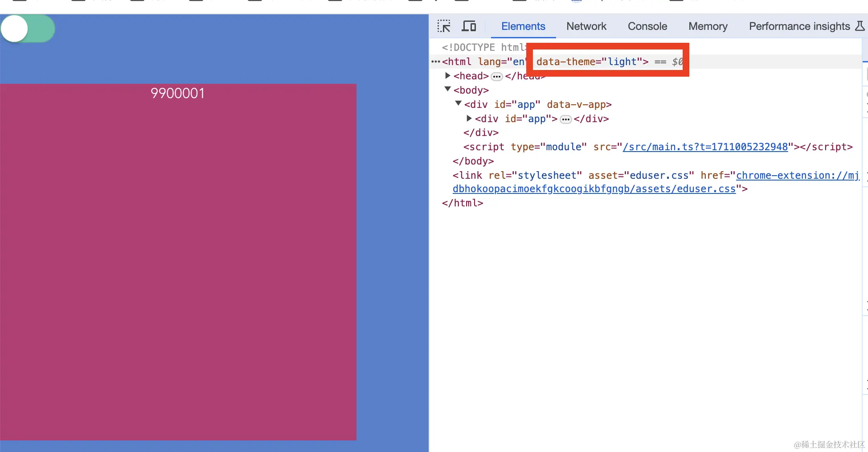Viewport: 868px width, 452px height.
Task: Switch to the Network tab
Action: 586,26
